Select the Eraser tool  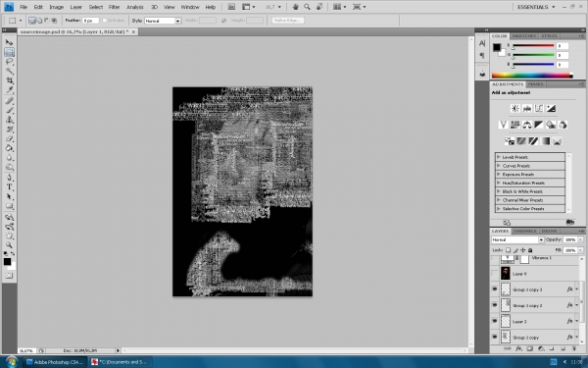tap(10, 138)
